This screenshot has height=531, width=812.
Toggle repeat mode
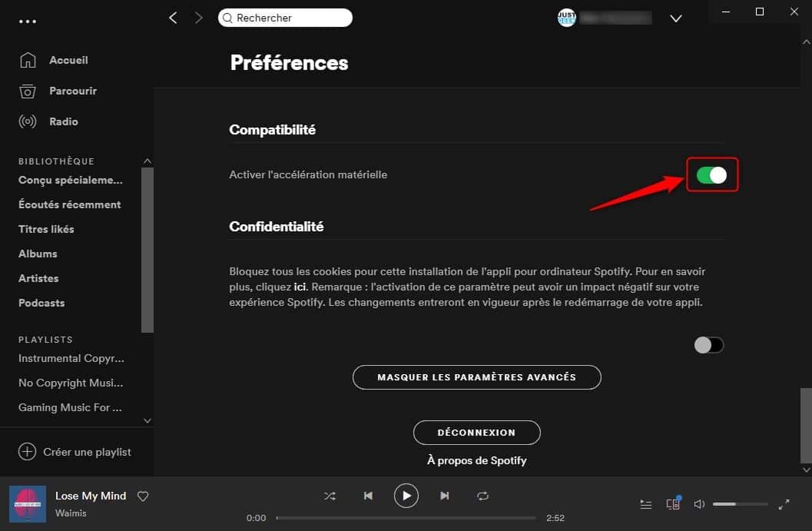482,496
